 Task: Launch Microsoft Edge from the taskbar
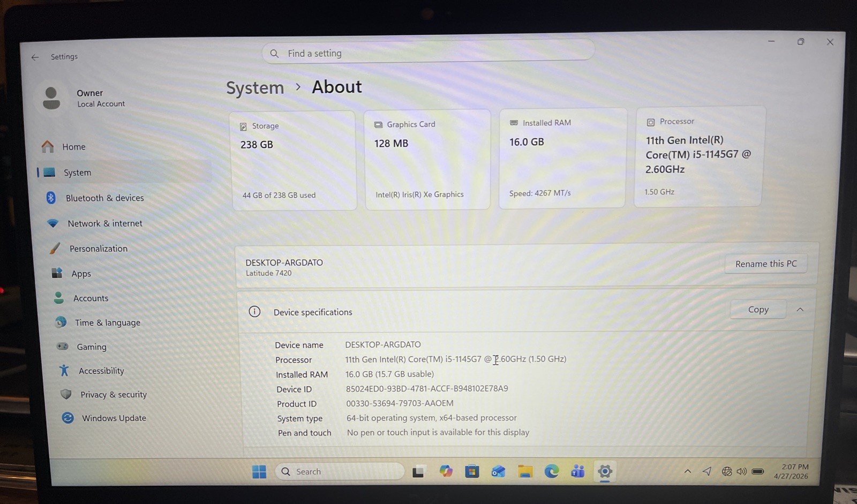pos(552,471)
